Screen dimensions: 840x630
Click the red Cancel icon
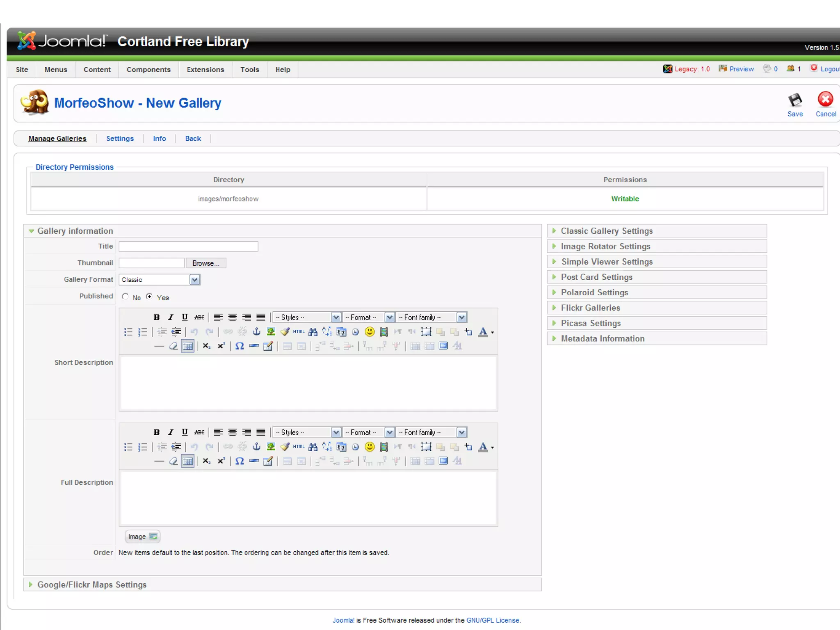[825, 99]
